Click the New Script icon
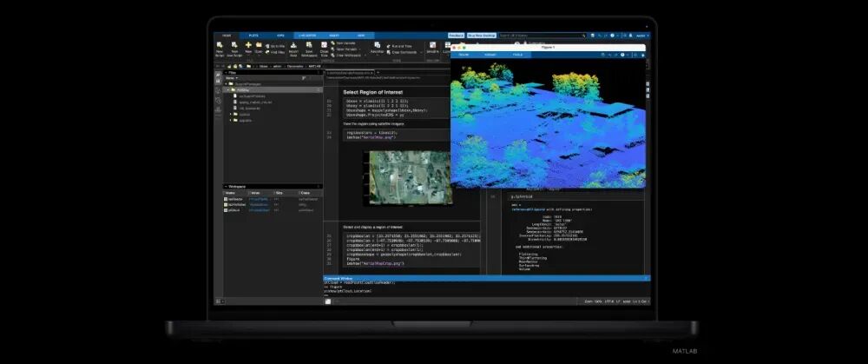This screenshot has height=364, width=868. 220,47
